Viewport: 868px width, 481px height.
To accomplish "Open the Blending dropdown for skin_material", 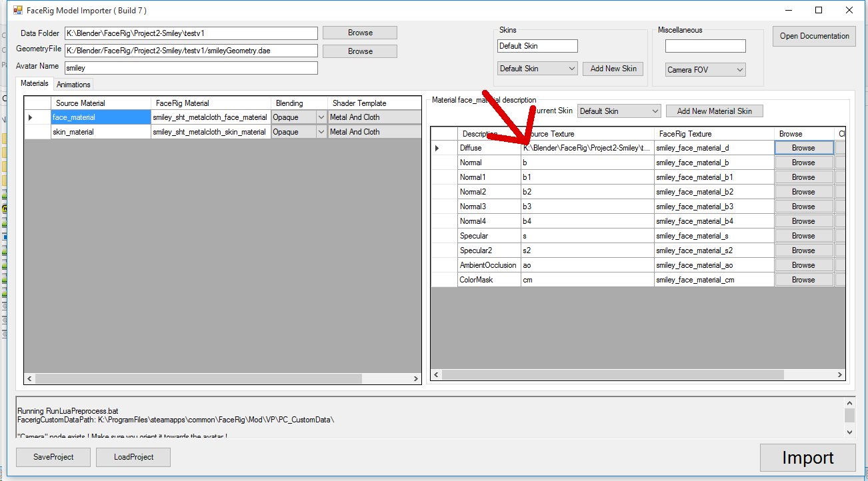I will tap(320, 132).
